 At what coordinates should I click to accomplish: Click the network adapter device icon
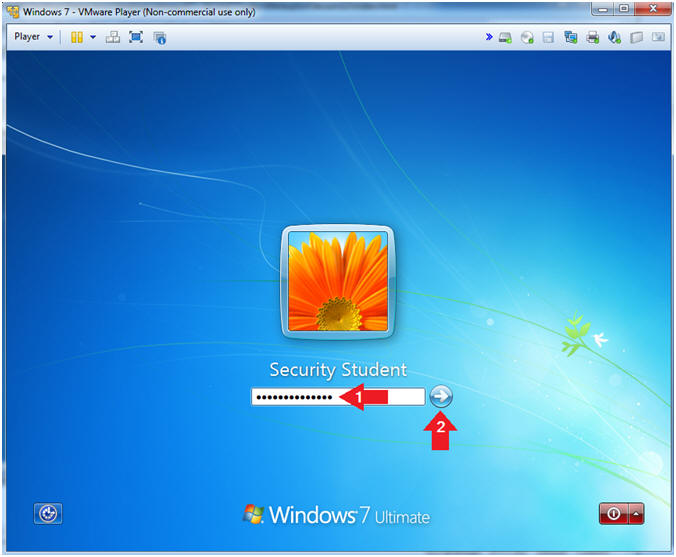pos(571,38)
